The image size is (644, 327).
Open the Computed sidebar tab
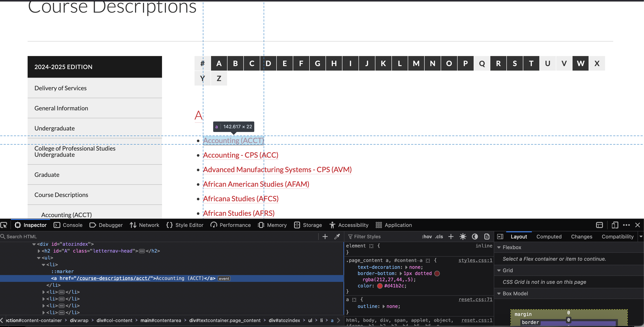pyautogui.click(x=549, y=236)
